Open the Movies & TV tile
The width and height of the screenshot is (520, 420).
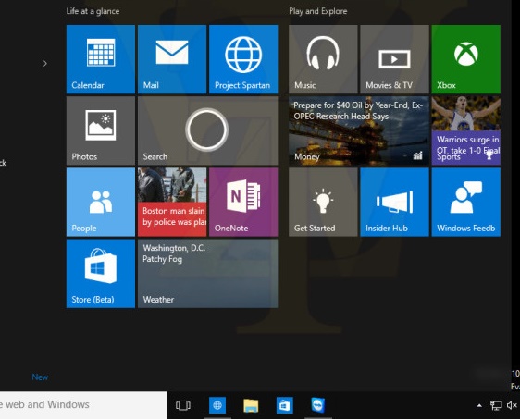point(394,59)
